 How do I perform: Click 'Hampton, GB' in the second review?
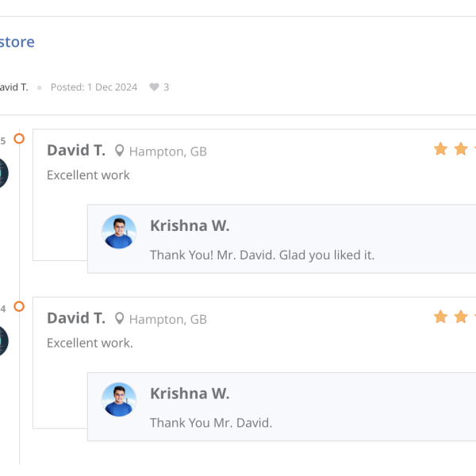click(x=167, y=319)
